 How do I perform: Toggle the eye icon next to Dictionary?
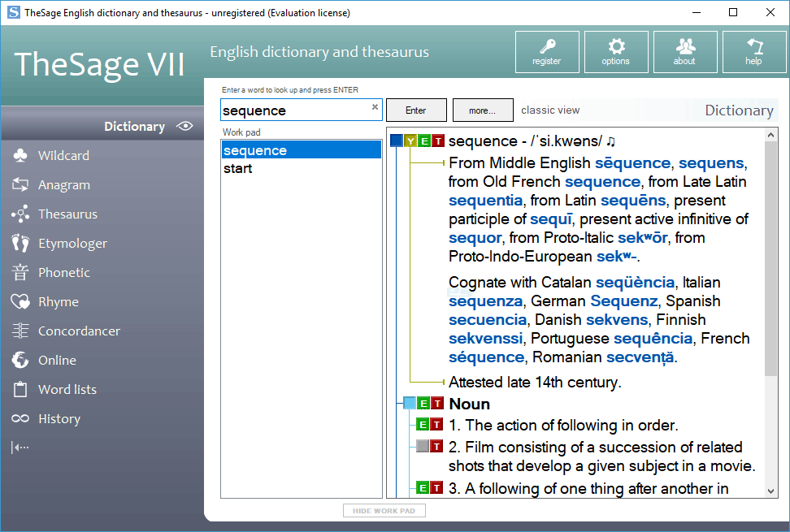click(185, 126)
